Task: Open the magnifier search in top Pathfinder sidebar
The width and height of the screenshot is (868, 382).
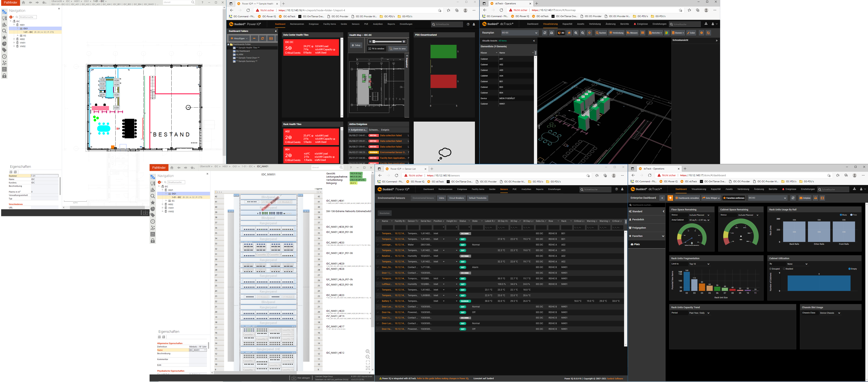Action: (4, 31)
